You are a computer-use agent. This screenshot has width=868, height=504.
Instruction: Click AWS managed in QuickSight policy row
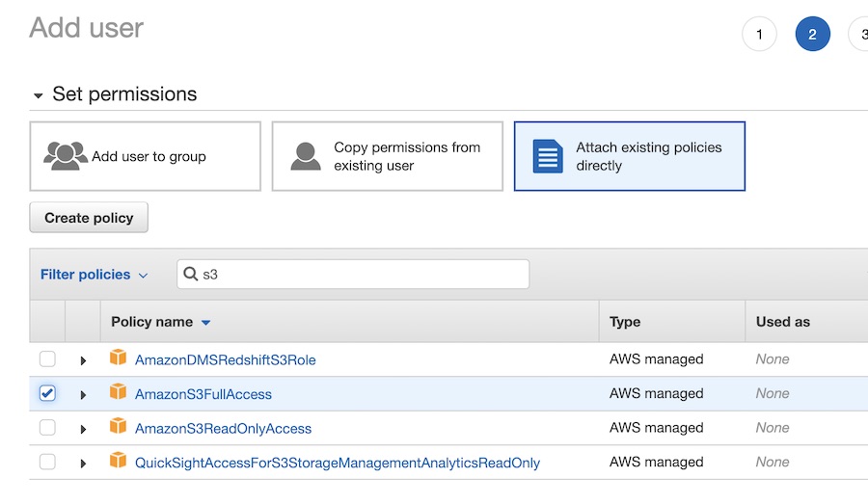[657, 462]
